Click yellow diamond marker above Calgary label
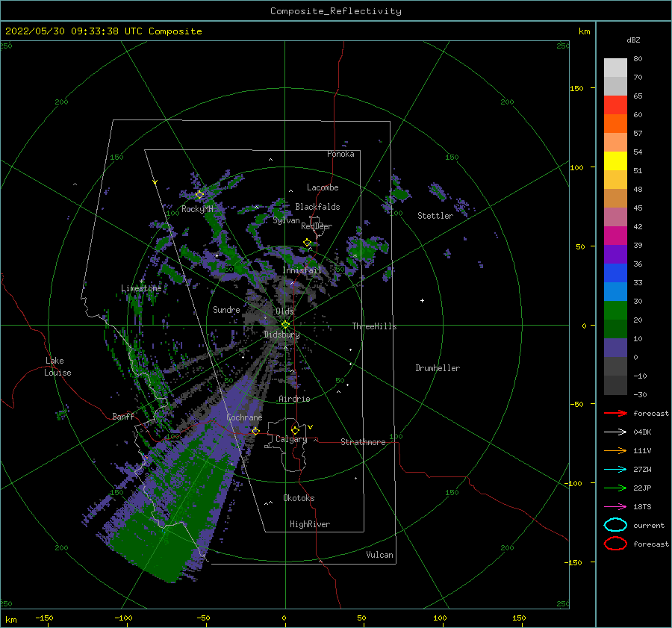Screen dimensions: 672x628 295,430
